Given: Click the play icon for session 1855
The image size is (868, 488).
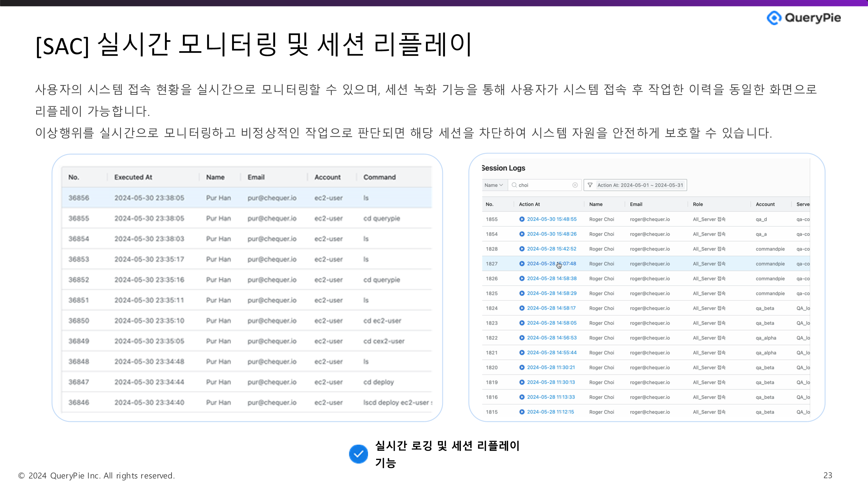Looking at the screenshot, I should [x=522, y=219].
